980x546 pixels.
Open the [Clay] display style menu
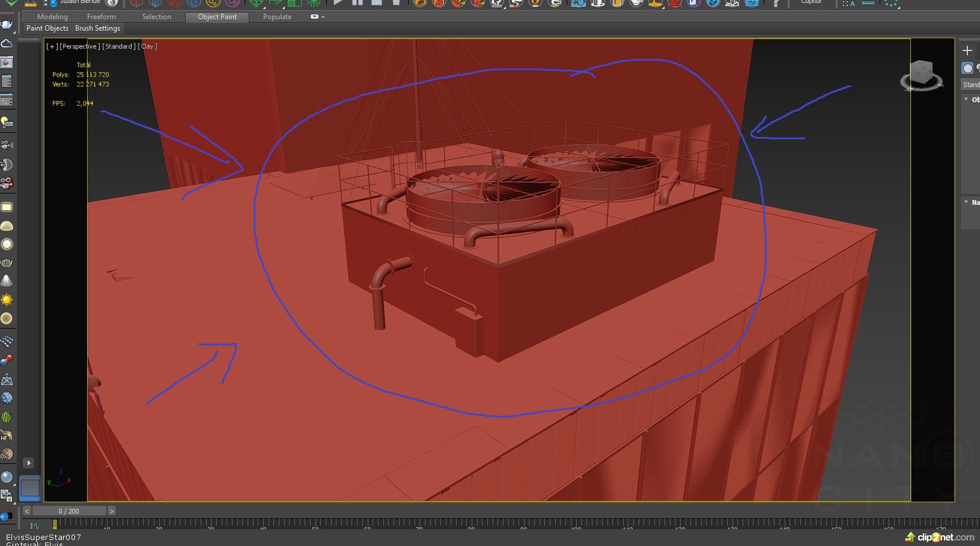pyautogui.click(x=148, y=46)
